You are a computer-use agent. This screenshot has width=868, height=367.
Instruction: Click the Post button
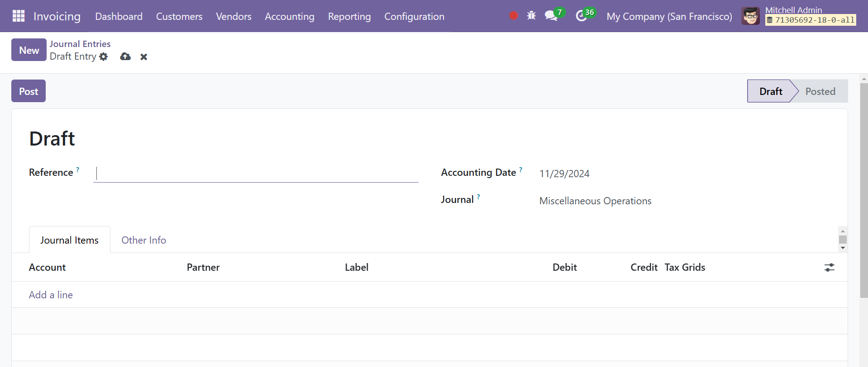(29, 91)
